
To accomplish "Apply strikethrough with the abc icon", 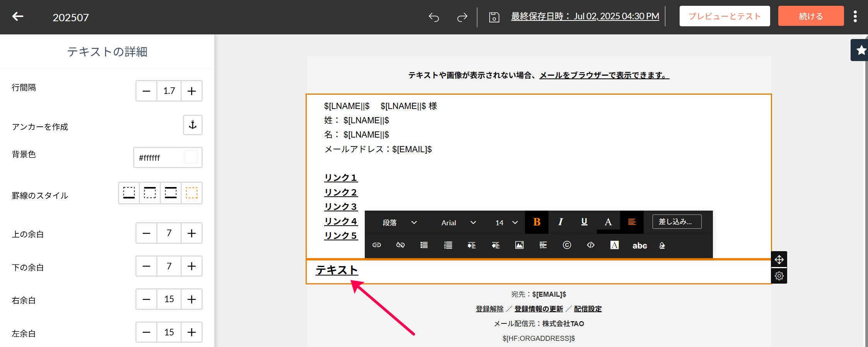I will click(x=639, y=246).
